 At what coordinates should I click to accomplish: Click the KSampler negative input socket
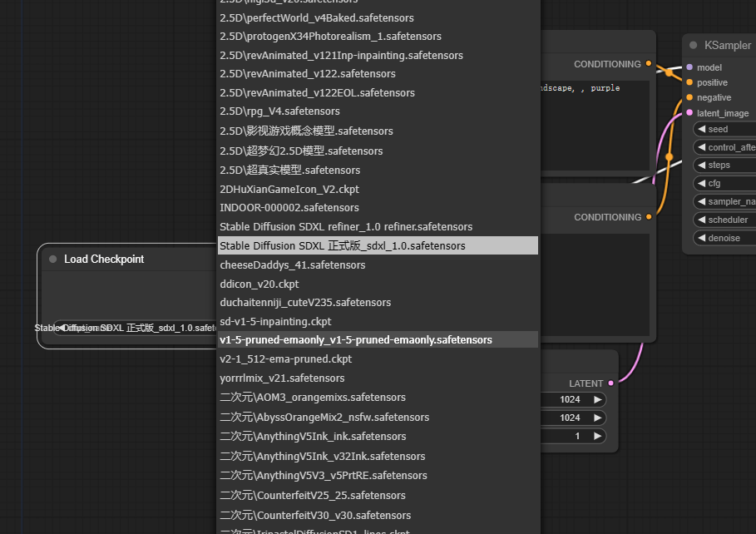689,97
